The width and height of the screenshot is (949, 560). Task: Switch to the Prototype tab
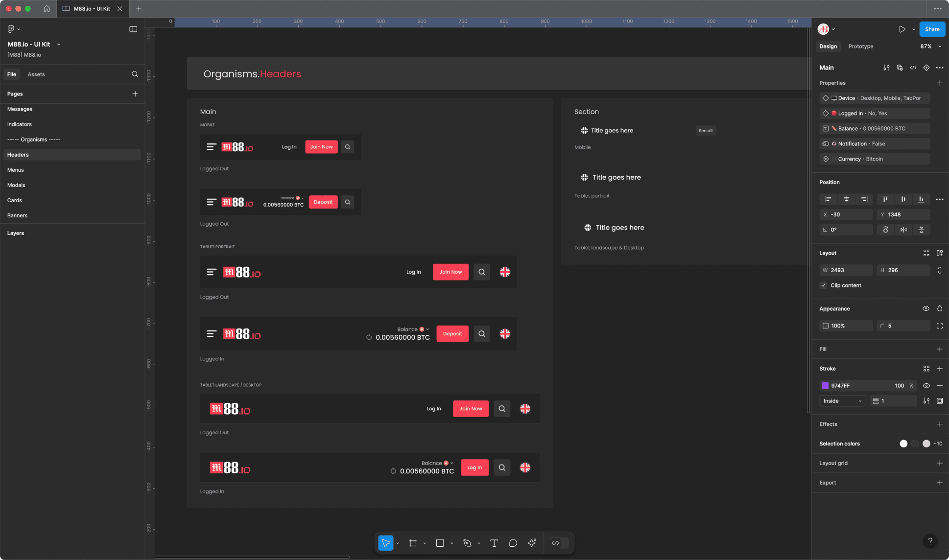pyautogui.click(x=860, y=46)
